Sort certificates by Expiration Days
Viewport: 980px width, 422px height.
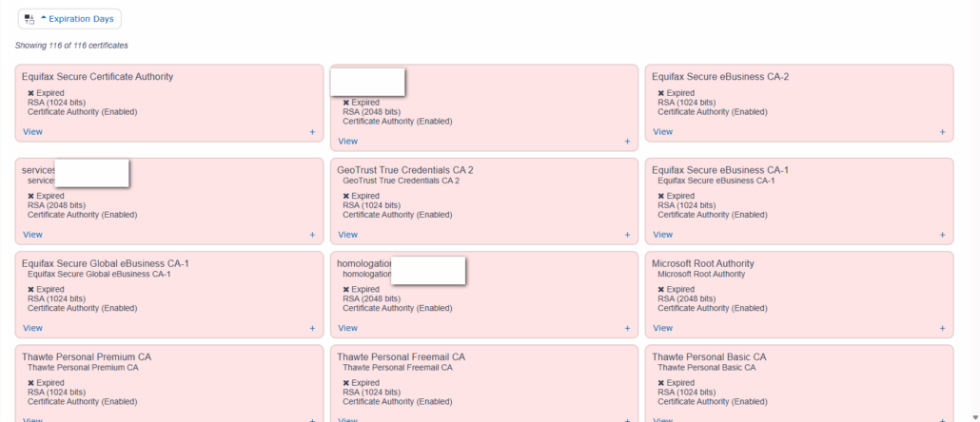click(x=77, y=19)
